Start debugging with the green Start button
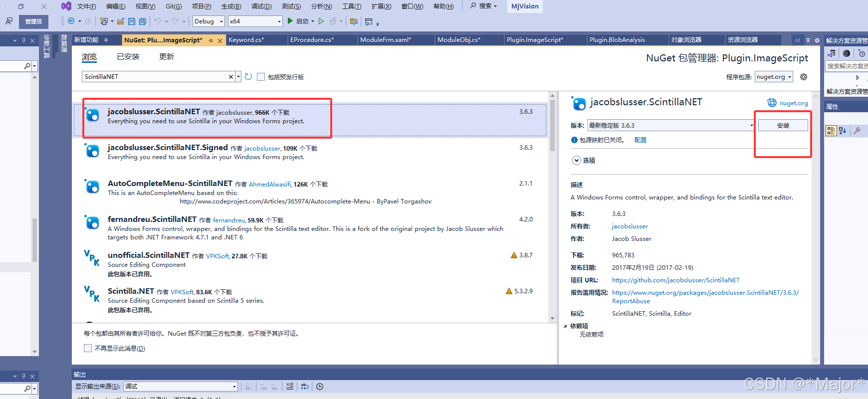The image size is (868, 399). [x=298, y=21]
